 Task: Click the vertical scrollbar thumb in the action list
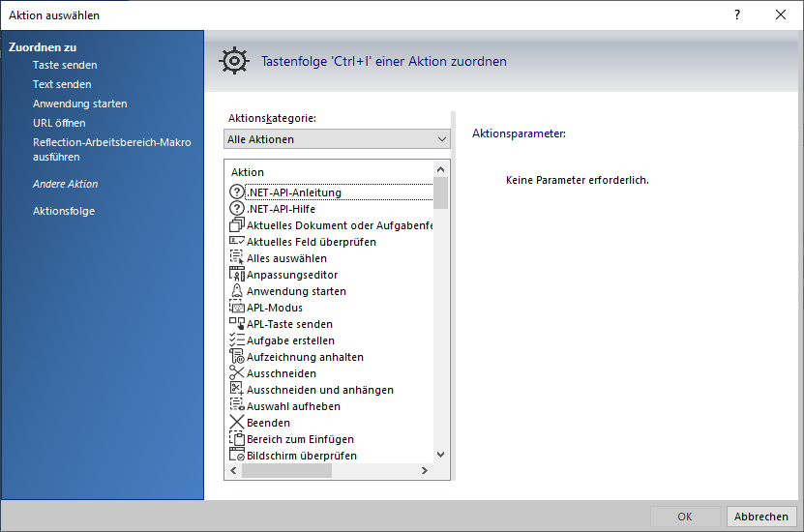440,192
